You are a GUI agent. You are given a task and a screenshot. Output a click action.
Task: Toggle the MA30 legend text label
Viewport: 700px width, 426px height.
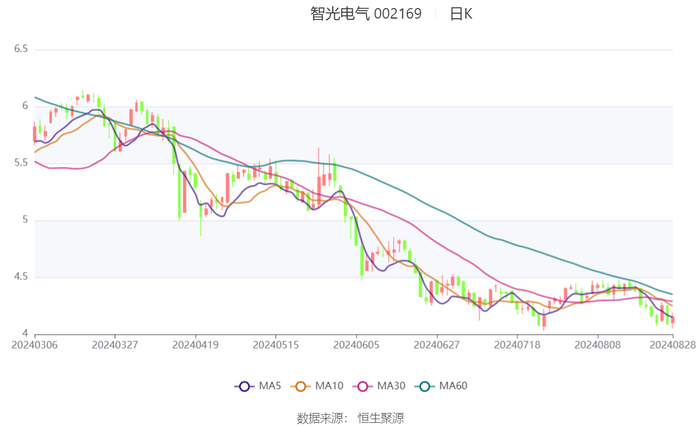pos(392,386)
